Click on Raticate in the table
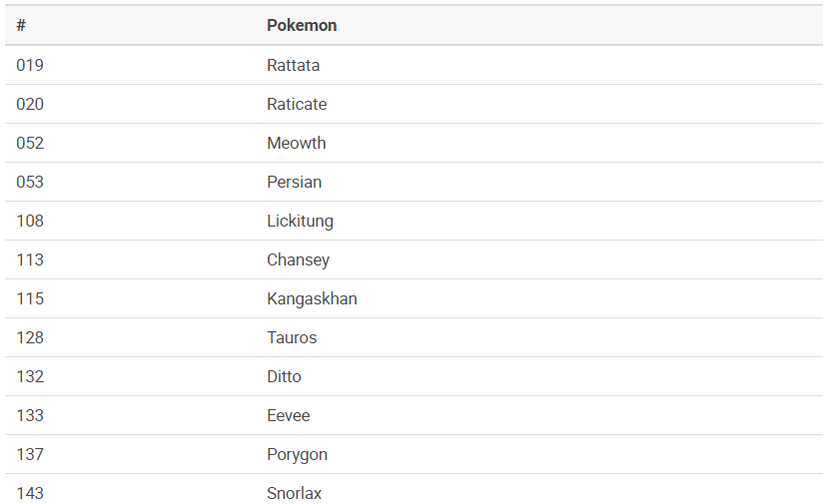 (x=297, y=104)
